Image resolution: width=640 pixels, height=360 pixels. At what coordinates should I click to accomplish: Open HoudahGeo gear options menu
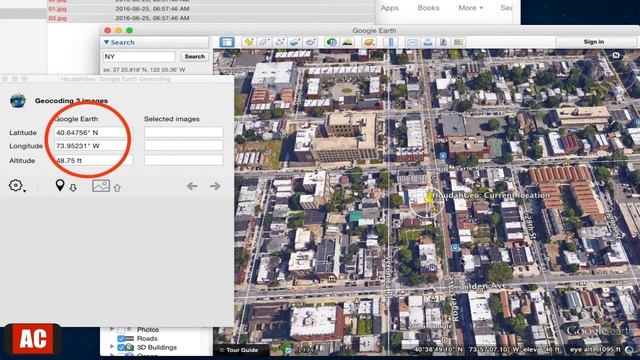[17, 186]
